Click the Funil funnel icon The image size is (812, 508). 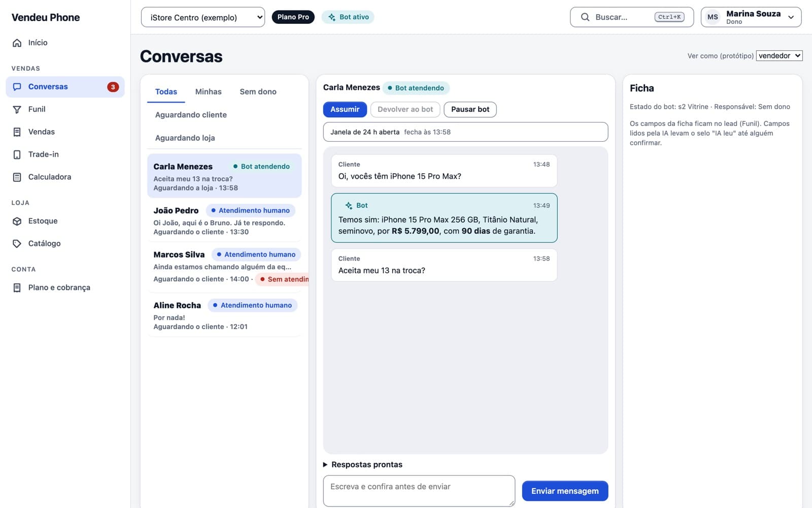tap(17, 109)
